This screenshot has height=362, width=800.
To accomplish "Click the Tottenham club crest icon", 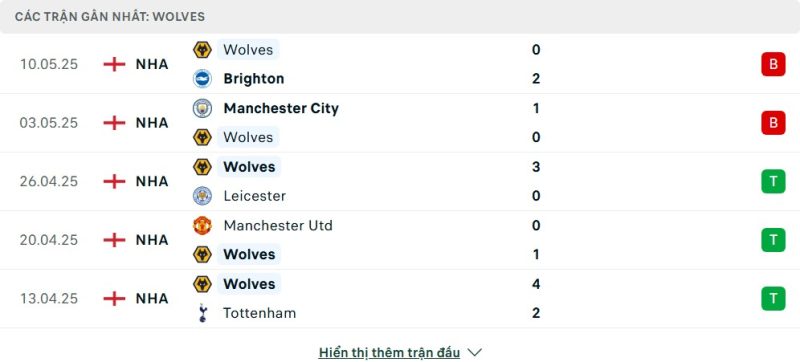I will click(x=203, y=313).
